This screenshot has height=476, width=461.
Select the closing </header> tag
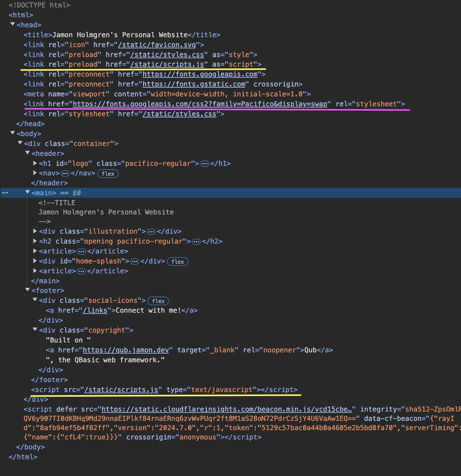[49, 183]
